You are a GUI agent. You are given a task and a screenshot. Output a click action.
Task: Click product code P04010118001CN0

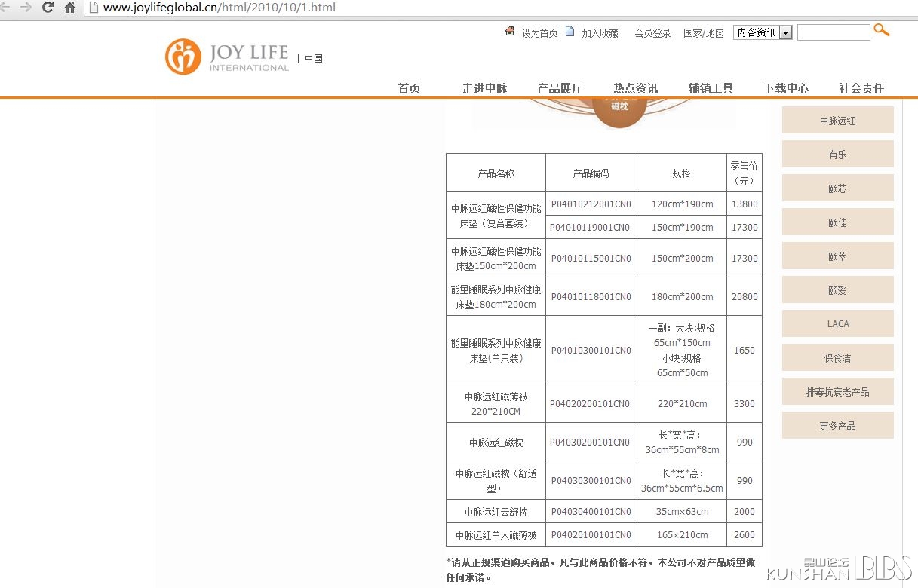[591, 297]
